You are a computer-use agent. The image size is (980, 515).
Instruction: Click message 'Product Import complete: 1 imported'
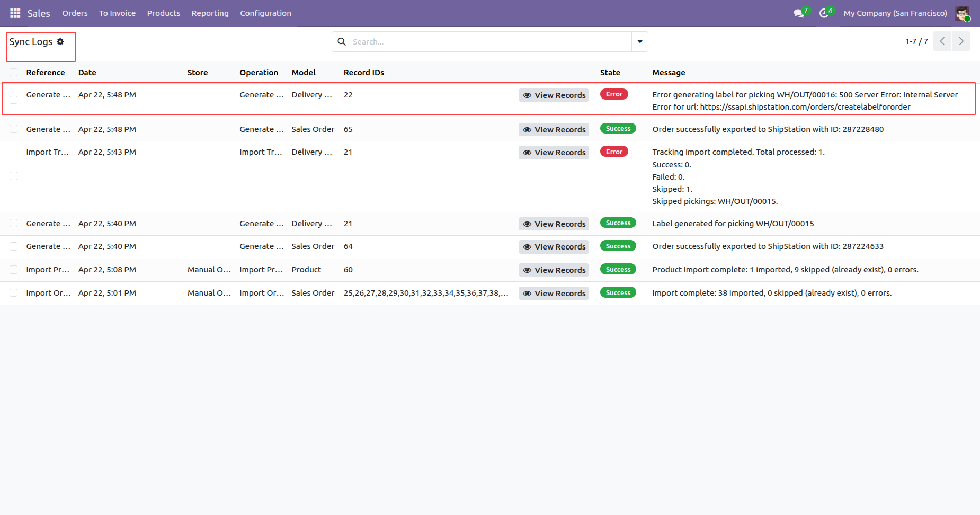[x=785, y=270]
